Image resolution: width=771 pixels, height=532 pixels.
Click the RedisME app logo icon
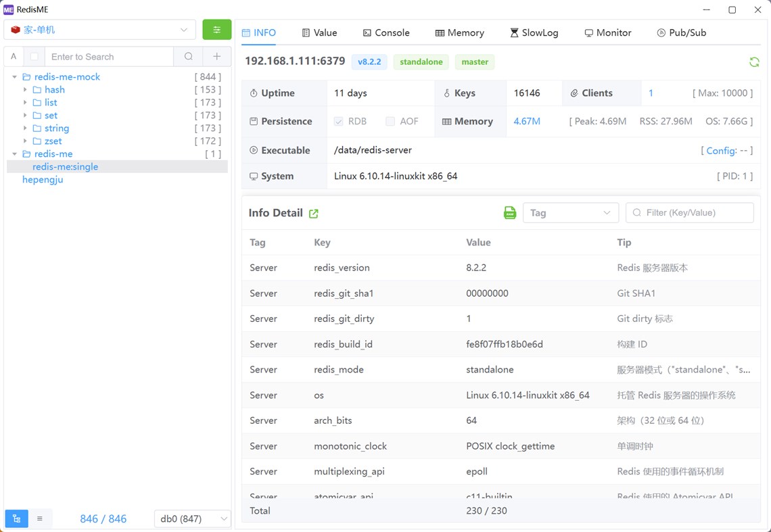tap(8, 9)
